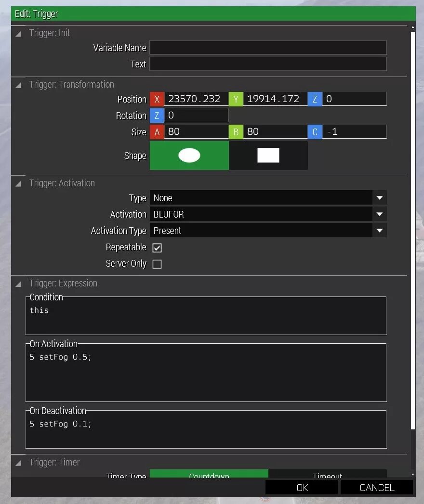Click the vertical scrollbar thumb
424x504 pixels.
click(x=413, y=230)
